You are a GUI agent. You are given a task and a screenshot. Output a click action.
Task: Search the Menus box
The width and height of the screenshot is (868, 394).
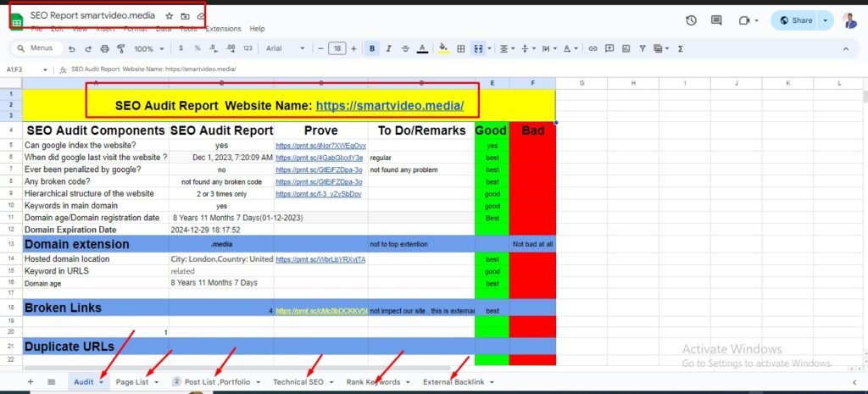point(36,48)
